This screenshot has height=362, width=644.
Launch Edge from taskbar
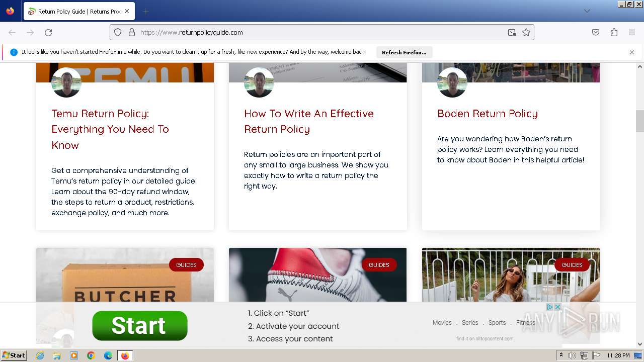pos(108,355)
